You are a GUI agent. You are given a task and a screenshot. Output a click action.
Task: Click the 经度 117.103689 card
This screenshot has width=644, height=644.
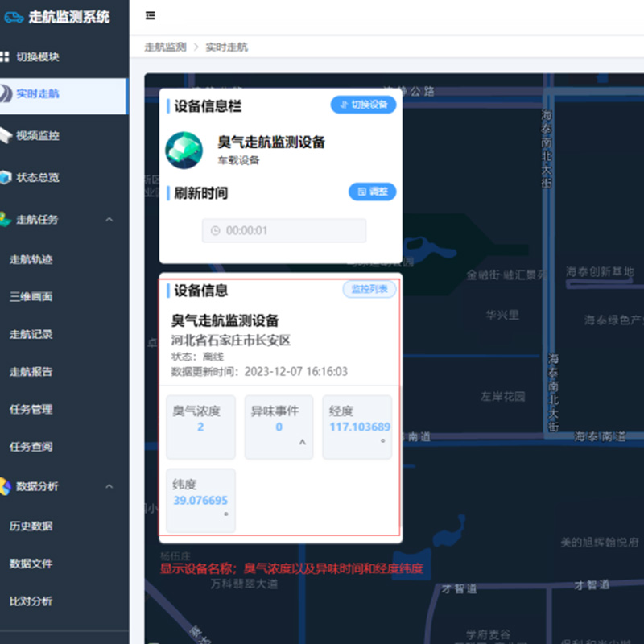click(357, 427)
